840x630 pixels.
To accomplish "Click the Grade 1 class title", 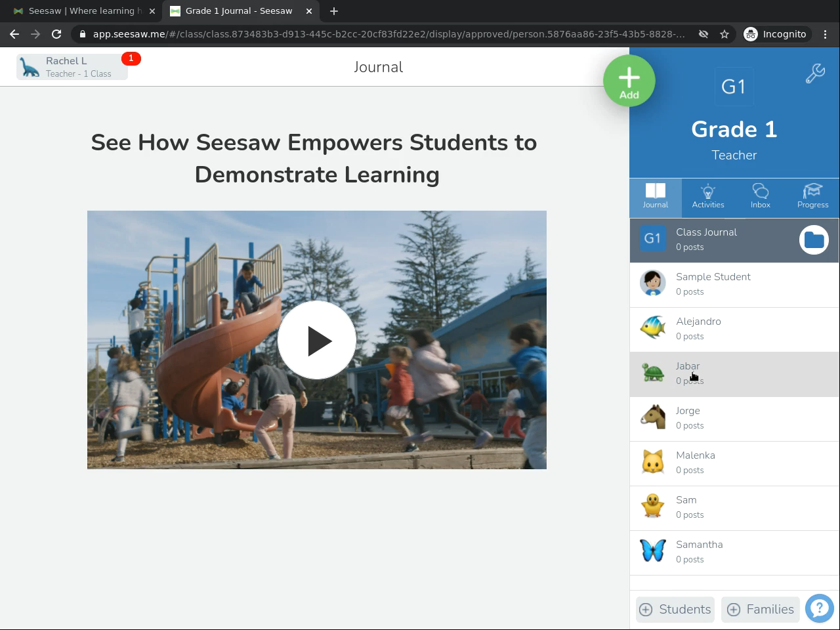I will (734, 129).
